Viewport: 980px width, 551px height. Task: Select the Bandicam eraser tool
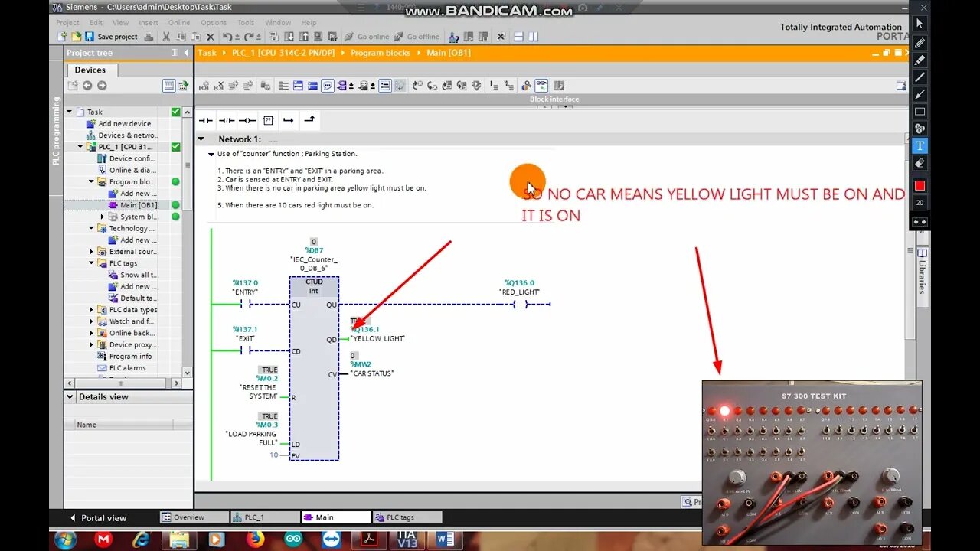pos(920,162)
